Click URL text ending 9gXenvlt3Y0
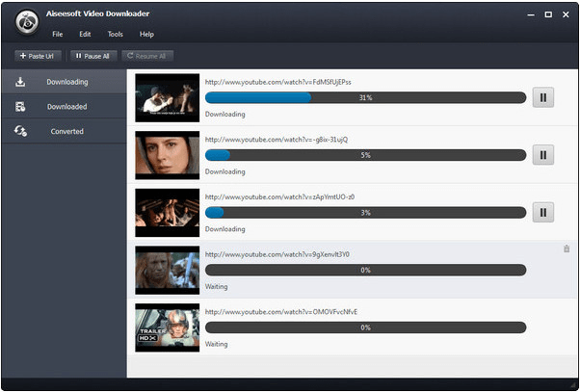The height and width of the screenshot is (392, 580). (x=277, y=254)
